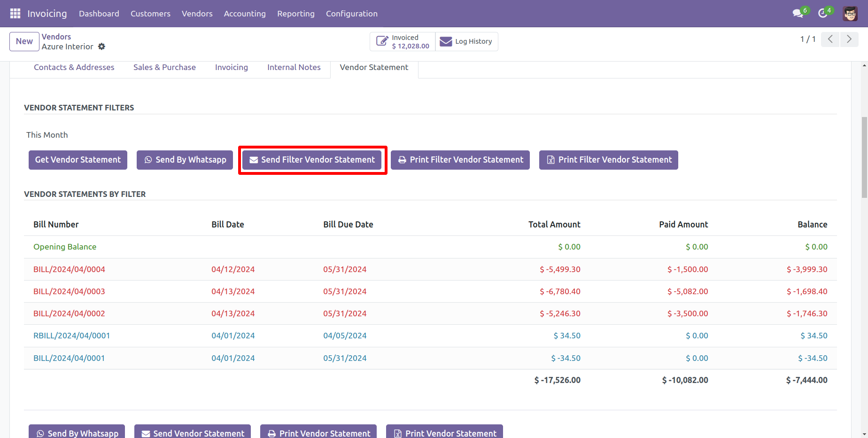Image resolution: width=868 pixels, height=438 pixels.
Task: Click Get Vendor Statement button
Action: (x=78, y=160)
